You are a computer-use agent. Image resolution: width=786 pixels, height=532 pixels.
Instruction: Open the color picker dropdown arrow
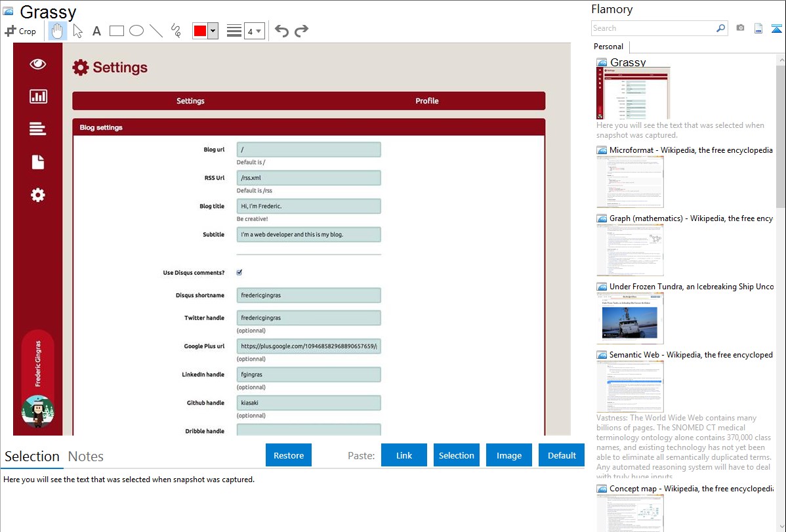[x=213, y=31]
